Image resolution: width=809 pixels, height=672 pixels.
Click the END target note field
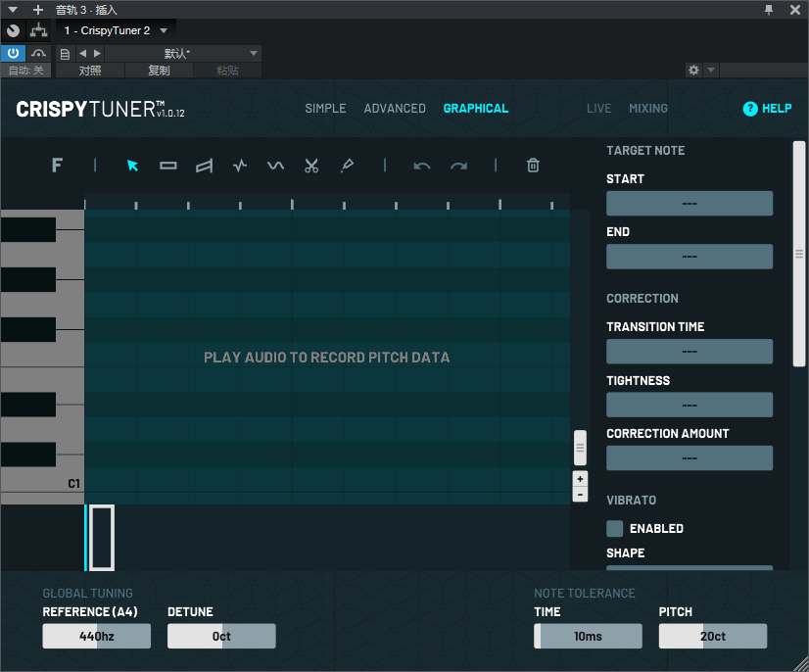(690, 257)
